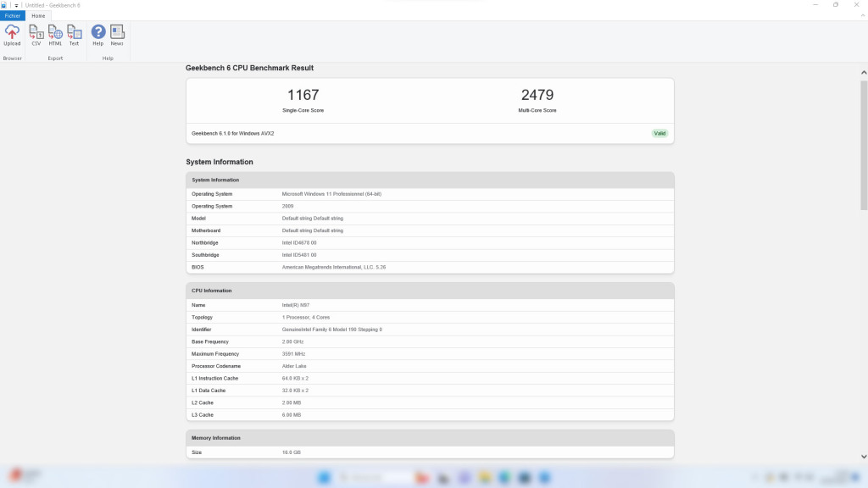This screenshot has width=868, height=488.
Task: Click the Model row's Default string value
Action: pos(312,218)
